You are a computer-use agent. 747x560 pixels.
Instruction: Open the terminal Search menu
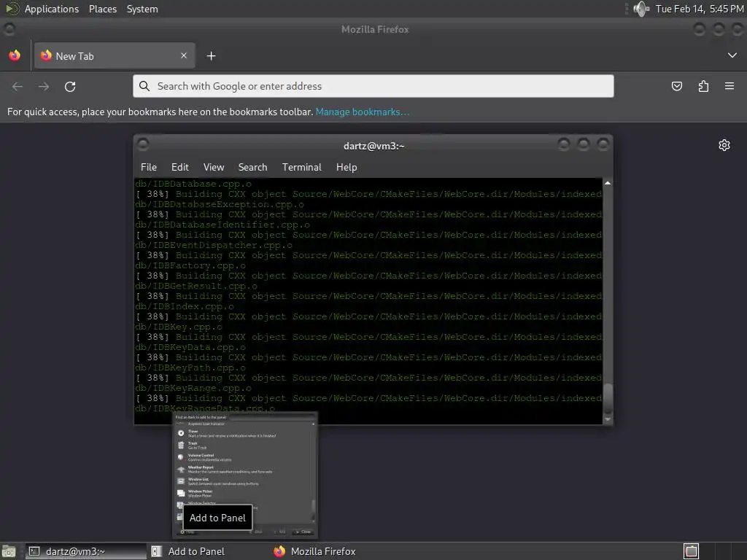(252, 167)
